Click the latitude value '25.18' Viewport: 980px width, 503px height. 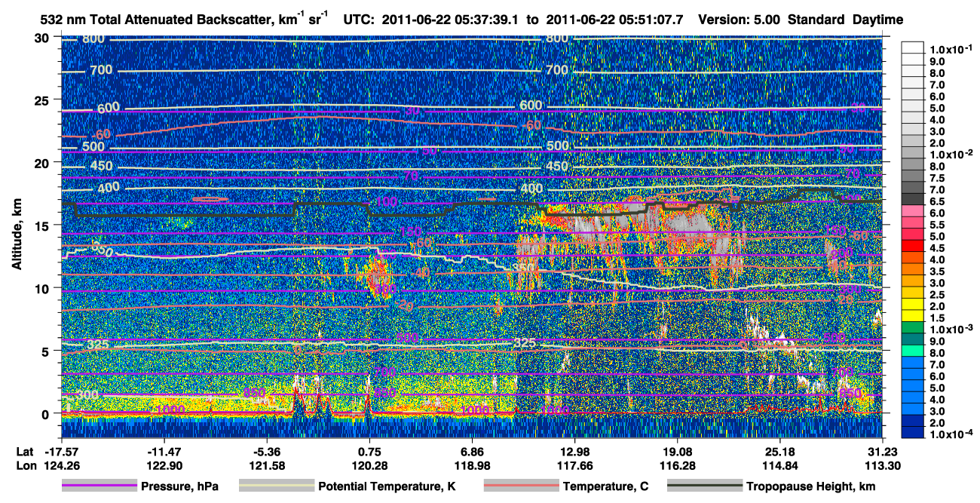780,451
